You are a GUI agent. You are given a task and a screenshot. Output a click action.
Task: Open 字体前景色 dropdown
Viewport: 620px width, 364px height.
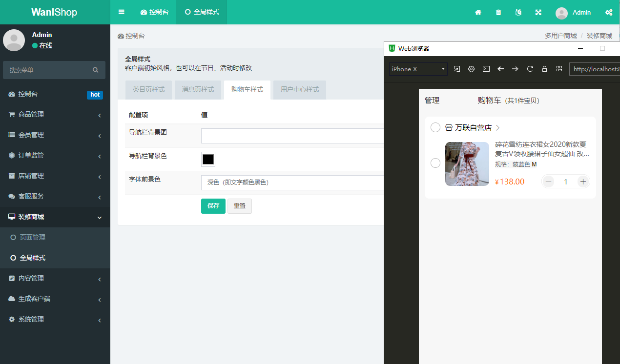click(292, 182)
